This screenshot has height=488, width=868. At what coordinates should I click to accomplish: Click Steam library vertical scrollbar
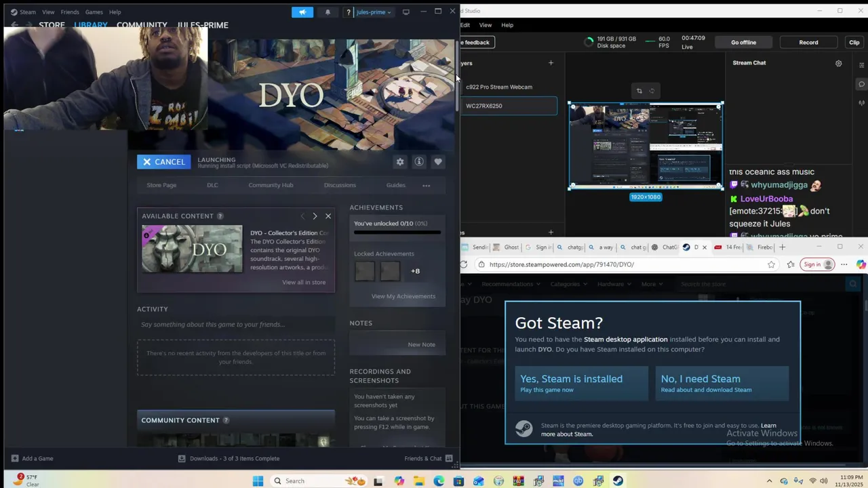coord(456,75)
